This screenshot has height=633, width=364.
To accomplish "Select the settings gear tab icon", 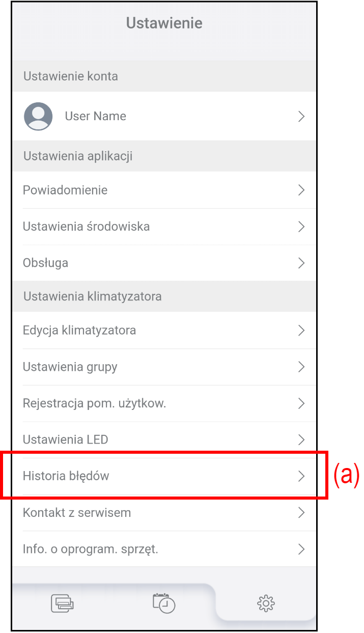I will click(x=266, y=604).
